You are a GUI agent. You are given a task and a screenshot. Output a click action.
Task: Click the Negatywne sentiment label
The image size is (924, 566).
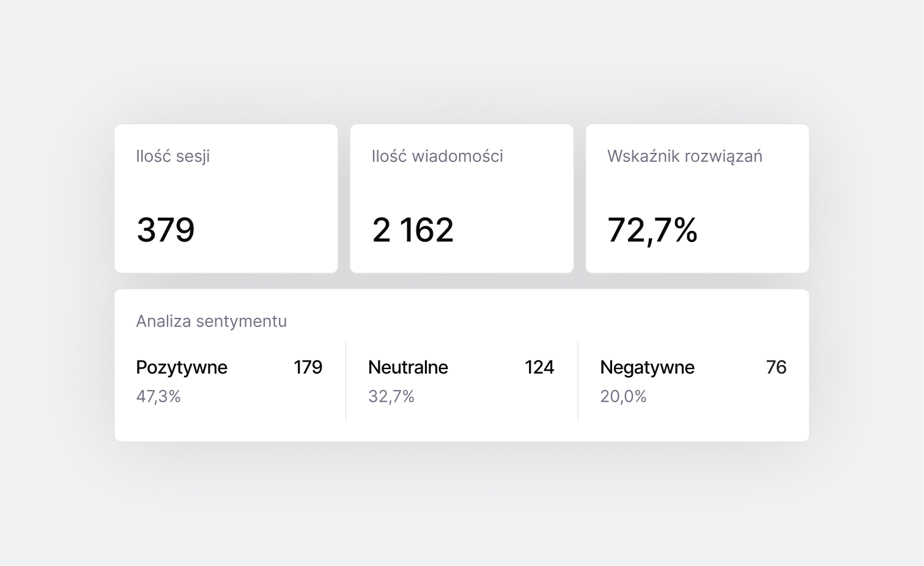pos(647,367)
